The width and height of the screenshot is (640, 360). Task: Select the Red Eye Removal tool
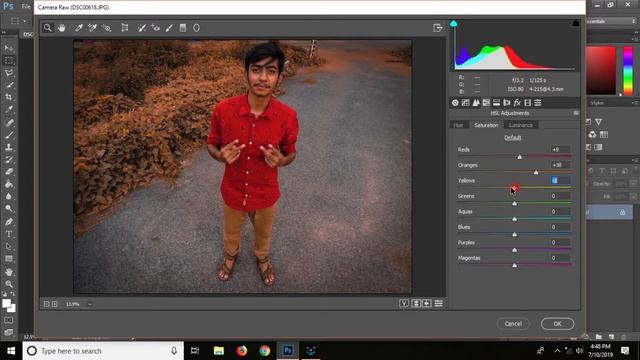(x=156, y=28)
